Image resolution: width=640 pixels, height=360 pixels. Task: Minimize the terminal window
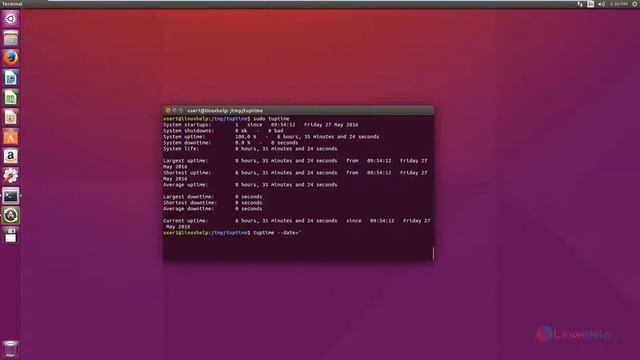click(x=174, y=111)
